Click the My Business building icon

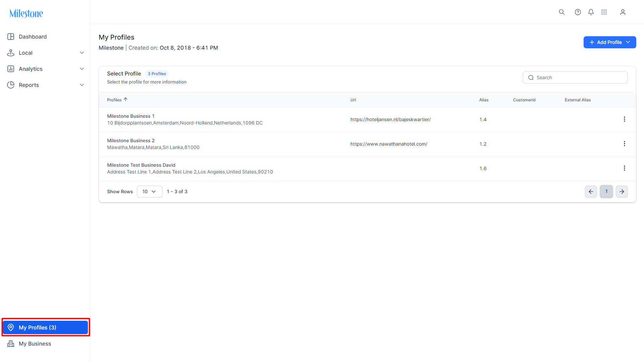tap(11, 344)
